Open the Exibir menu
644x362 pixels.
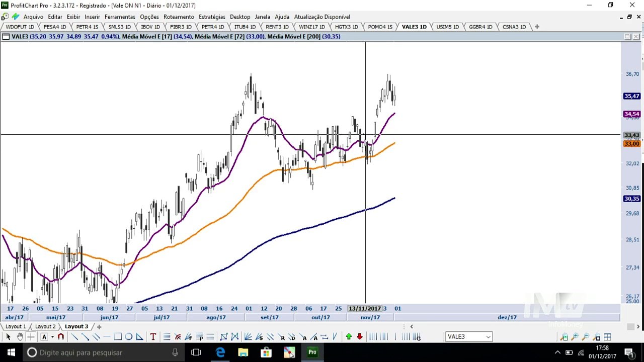[73, 17]
